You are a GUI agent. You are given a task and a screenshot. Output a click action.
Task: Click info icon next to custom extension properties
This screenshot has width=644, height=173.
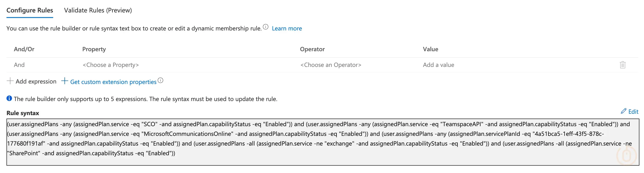160,80
